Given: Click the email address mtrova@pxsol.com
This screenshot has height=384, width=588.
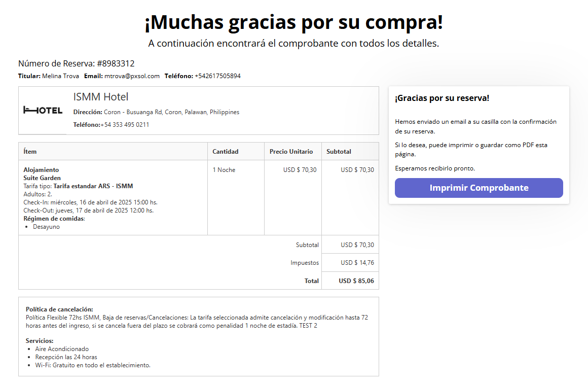Looking at the screenshot, I should click(x=132, y=76).
